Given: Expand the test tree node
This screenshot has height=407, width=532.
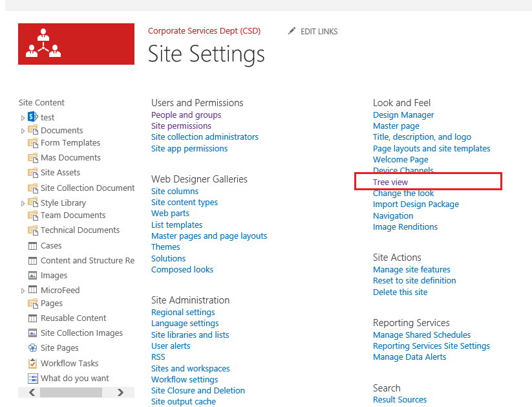Looking at the screenshot, I should tap(23, 118).
